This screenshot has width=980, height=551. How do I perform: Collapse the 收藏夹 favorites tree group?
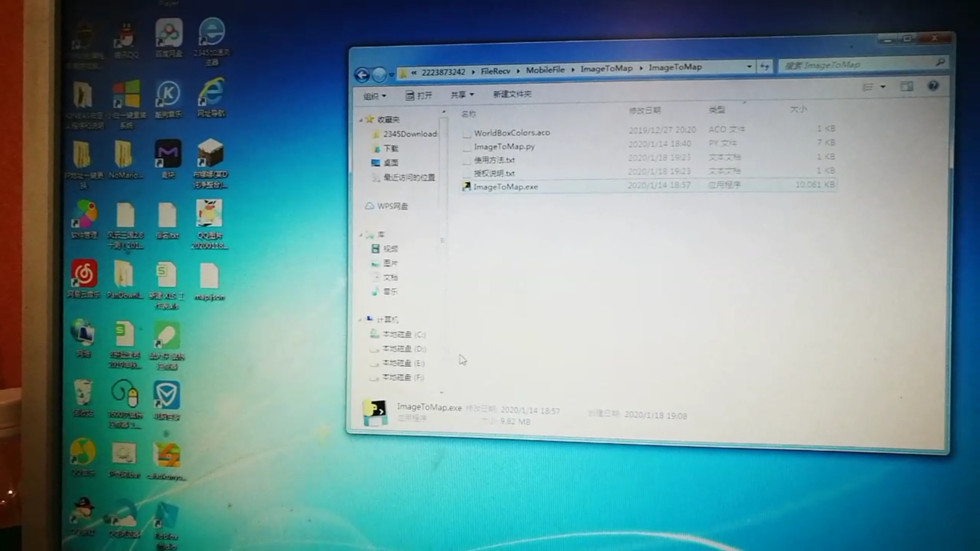pyautogui.click(x=360, y=119)
